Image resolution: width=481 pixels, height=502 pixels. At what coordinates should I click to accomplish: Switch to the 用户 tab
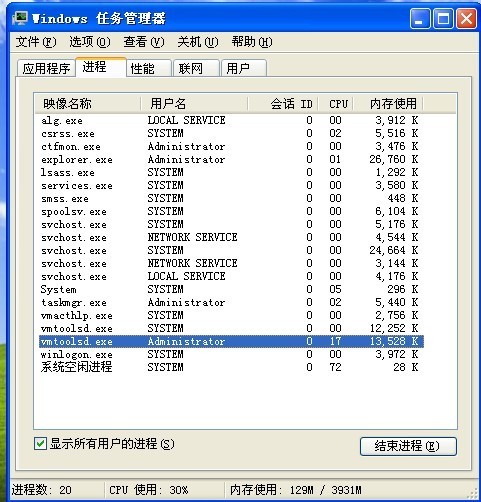coord(244,68)
